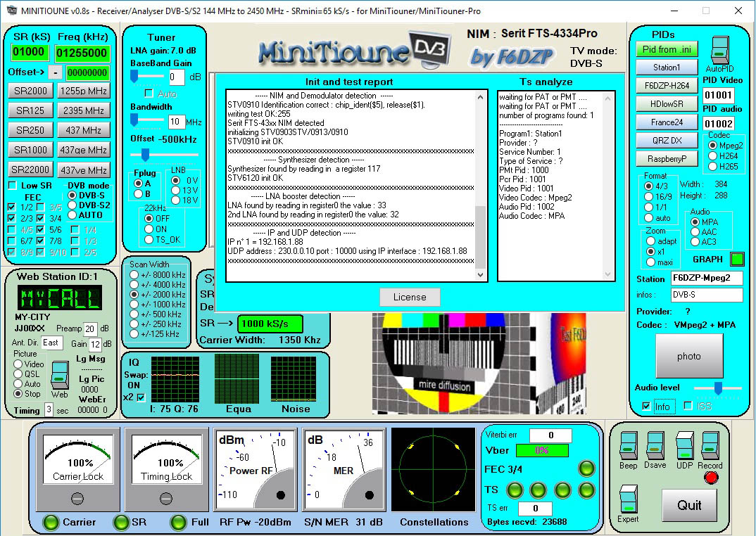This screenshot has width=756, height=536.
Task: Click the green SR status LED
Action: pyautogui.click(x=120, y=523)
